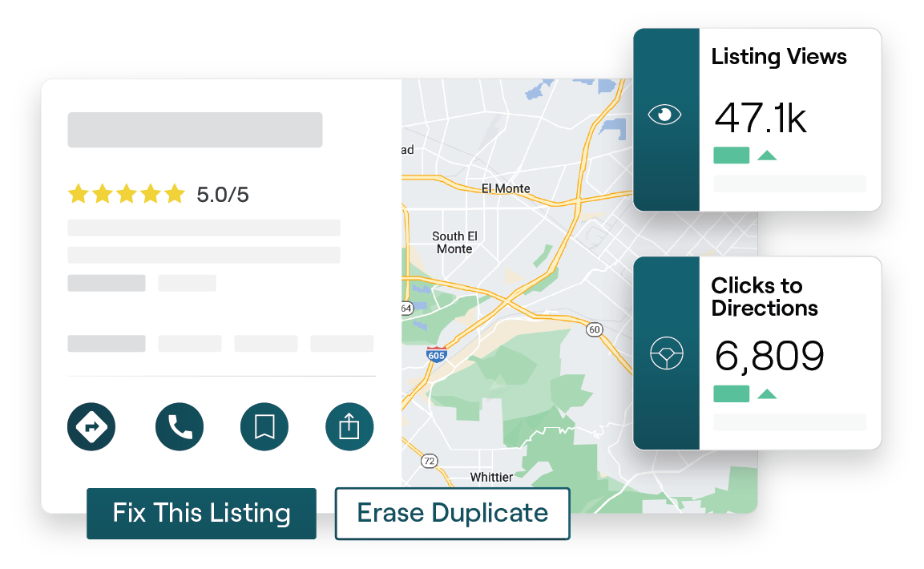Click the phone call icon
The image size is (924, 569).
click(179, 426)
